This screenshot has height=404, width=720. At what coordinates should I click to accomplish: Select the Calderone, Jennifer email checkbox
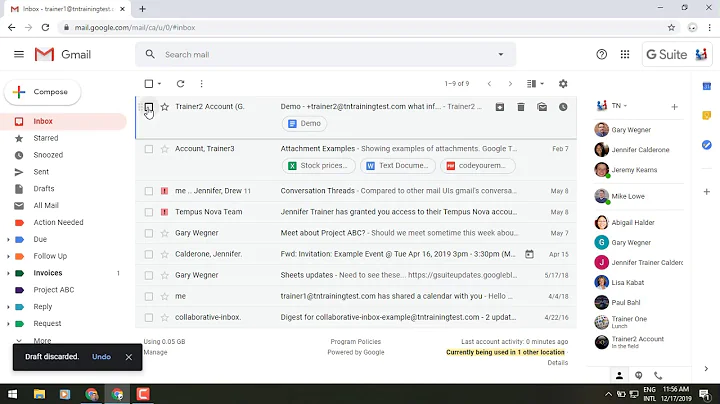click(x=149, y=254)
